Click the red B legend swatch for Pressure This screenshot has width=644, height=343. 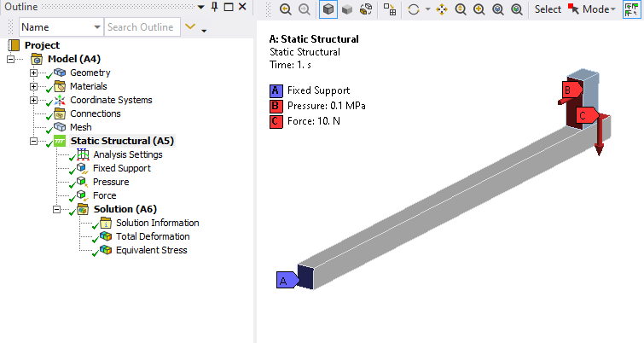coord(276,107)
